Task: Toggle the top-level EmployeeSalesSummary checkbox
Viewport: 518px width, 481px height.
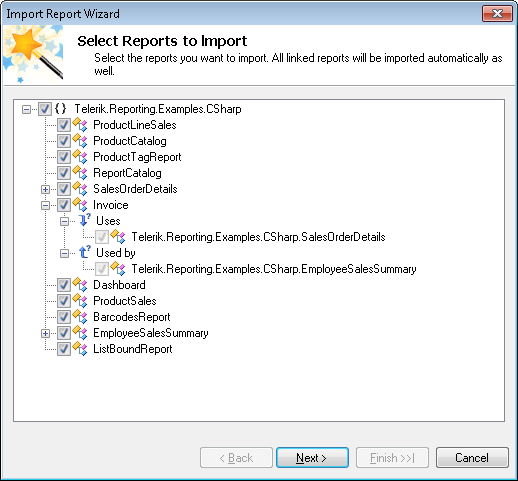Action: point(64,333)
